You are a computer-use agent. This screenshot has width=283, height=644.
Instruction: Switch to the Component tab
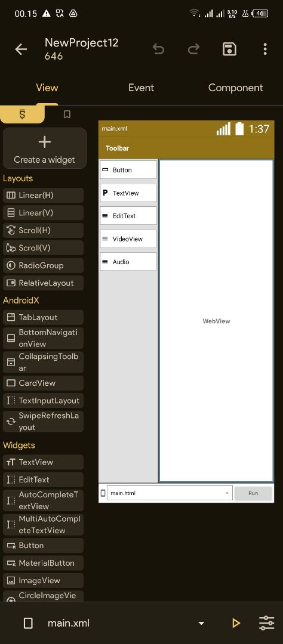pos(235,88)
